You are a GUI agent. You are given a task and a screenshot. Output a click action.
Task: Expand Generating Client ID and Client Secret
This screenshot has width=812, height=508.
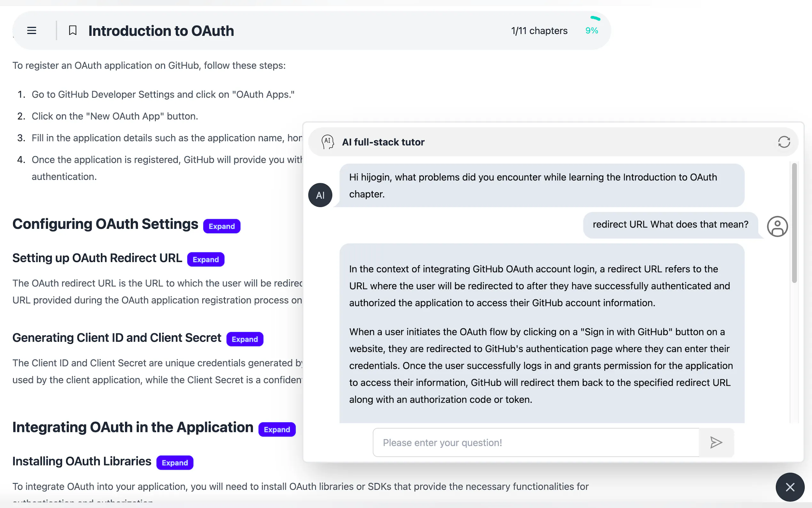[245, 339]
